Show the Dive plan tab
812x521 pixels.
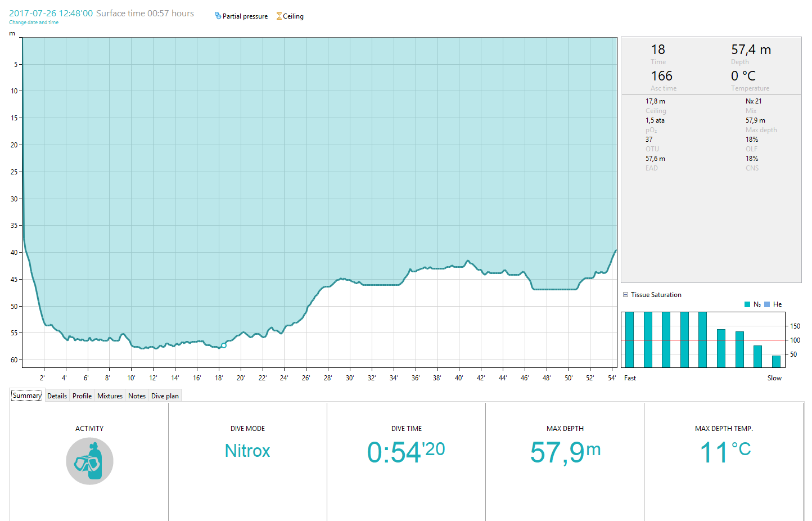click(165, 396)
